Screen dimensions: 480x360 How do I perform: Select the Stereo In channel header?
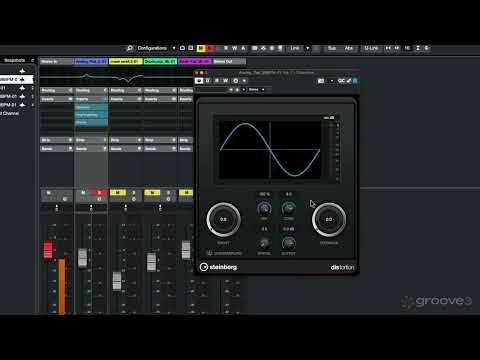point(56,61)
